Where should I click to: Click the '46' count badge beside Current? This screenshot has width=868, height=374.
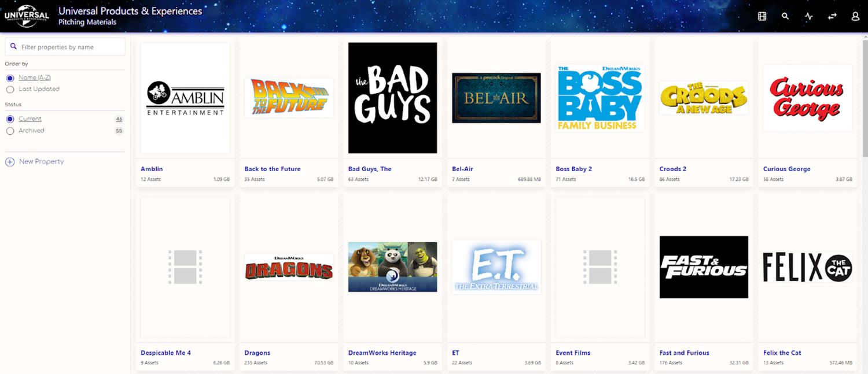(119, 119)
